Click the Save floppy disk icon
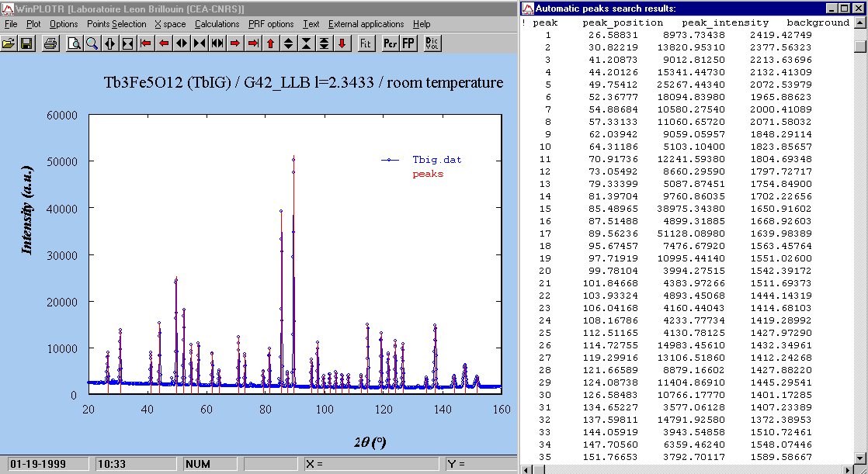Screen dimensions: 868x474 coord(26,43)
